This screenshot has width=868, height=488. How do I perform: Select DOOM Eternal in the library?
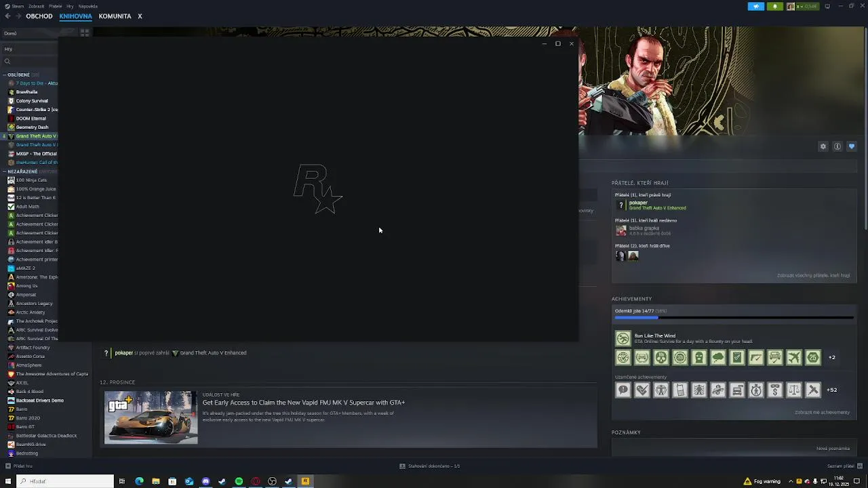coord(31,119)
